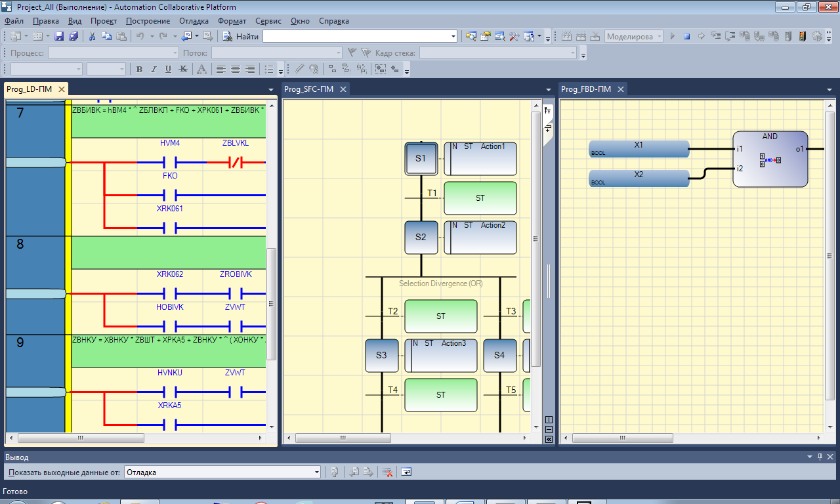Open the Сервис menu
This screenshot has height=504, width=840.
pyautogui.click(x=268, y=21)
